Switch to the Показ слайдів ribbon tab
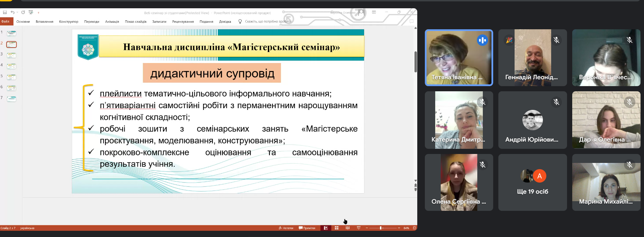644x237 pixels. click(136, 21)
